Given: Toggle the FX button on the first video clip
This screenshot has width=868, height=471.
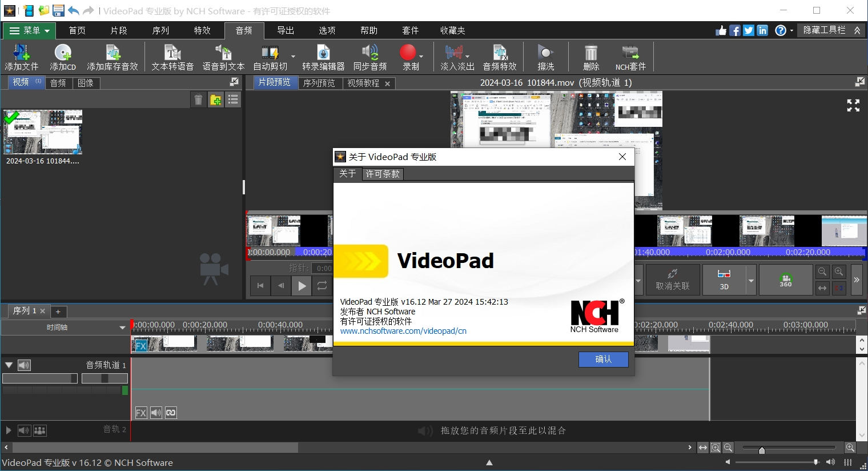Looking at the screenshot, I should (x=141, y=346).
